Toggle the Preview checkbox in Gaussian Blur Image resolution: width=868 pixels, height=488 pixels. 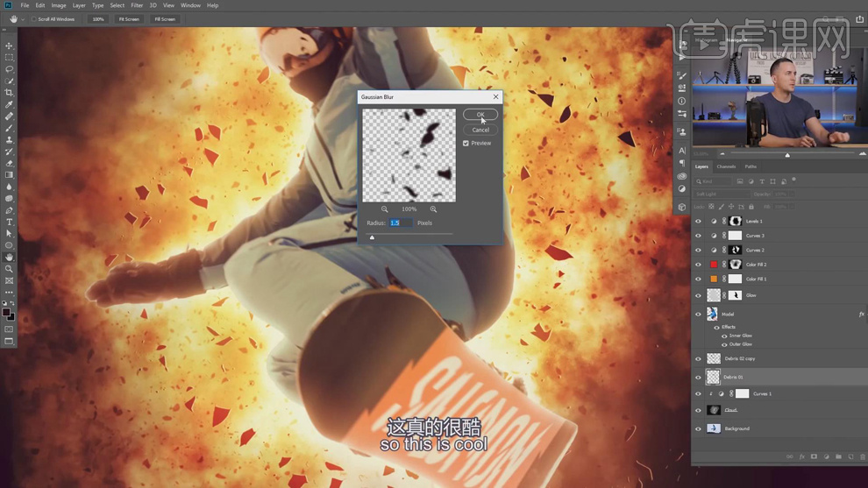click(x=466, y=144)
